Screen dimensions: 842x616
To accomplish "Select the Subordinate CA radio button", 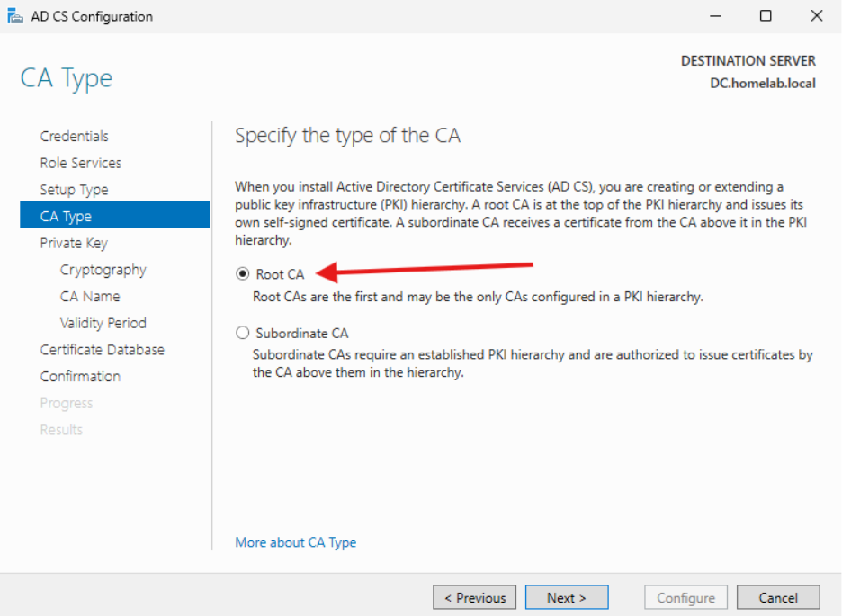I will point(242,333).
